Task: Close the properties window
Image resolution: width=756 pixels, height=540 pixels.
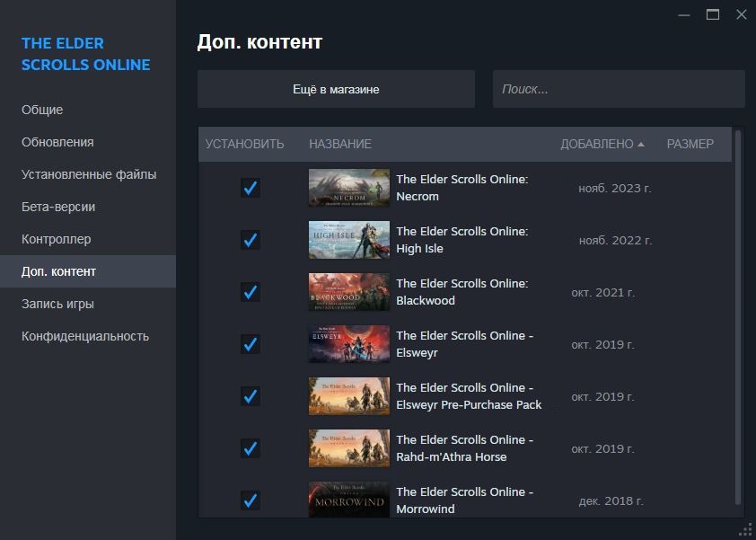Action: pyautogui.click(x=742, y=15)
